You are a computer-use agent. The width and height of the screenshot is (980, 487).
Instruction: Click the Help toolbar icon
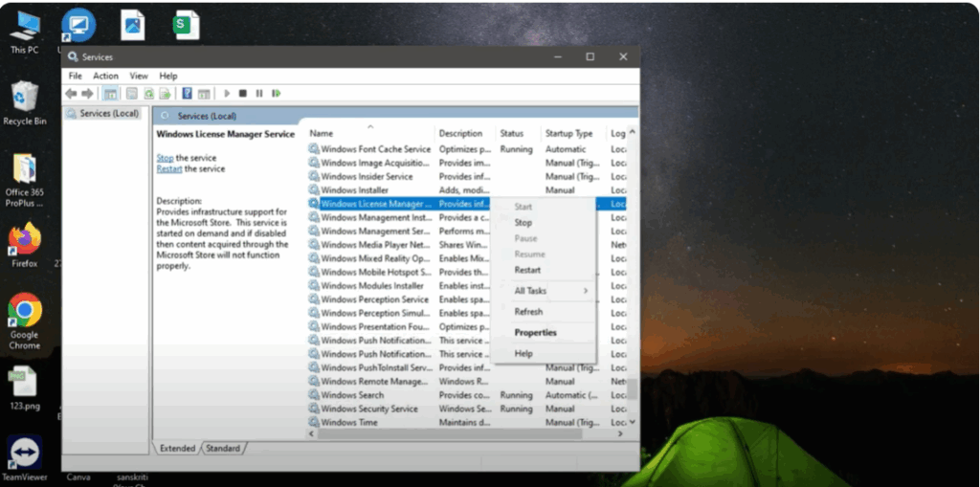(187, 94)
